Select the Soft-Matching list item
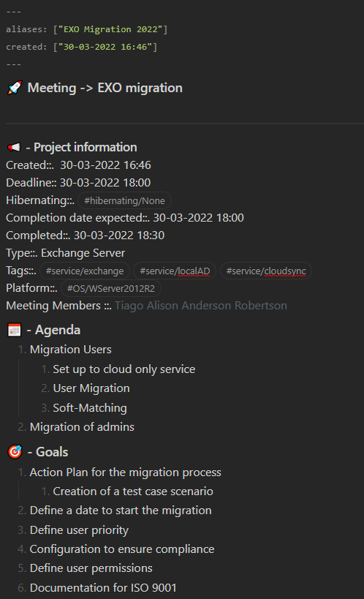 pos(90,407)
